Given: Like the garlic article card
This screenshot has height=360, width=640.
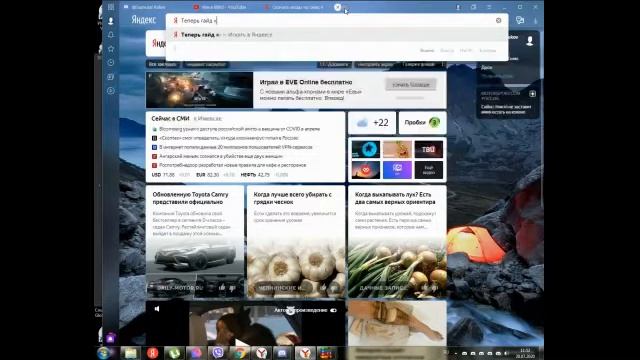Looking at the screenshot, I should pyautogui.click(x=323, y=288).
